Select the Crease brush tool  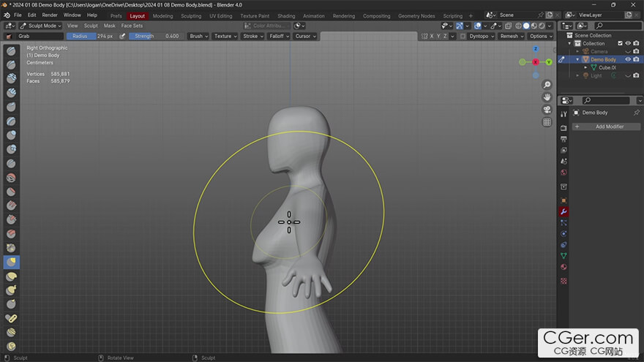[x=12, y=164]
